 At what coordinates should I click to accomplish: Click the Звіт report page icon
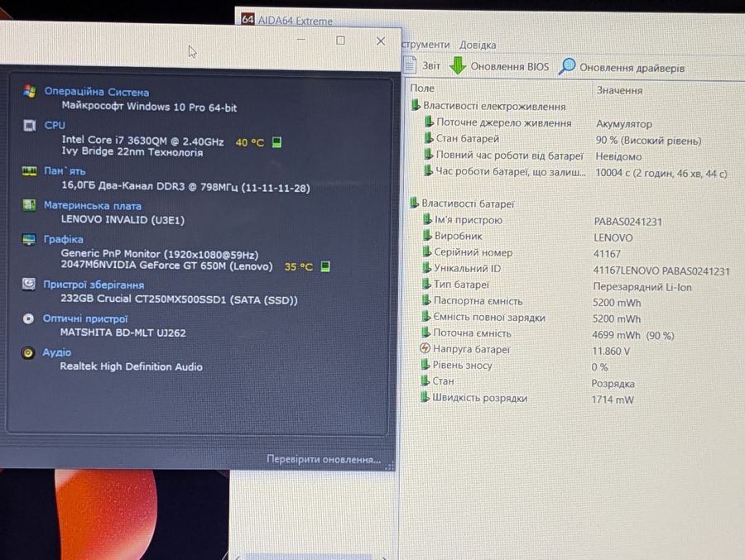pyautogui.click(x=410, y=65)
